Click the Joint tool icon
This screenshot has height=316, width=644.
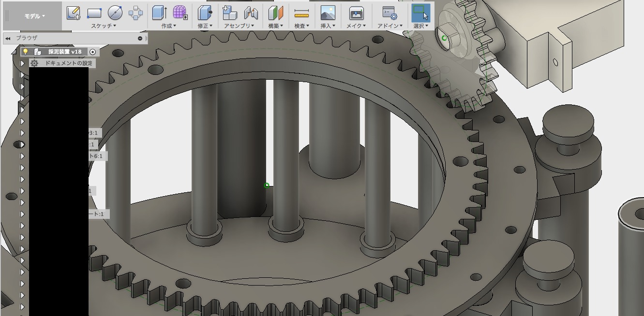click(x=251, y=13)
